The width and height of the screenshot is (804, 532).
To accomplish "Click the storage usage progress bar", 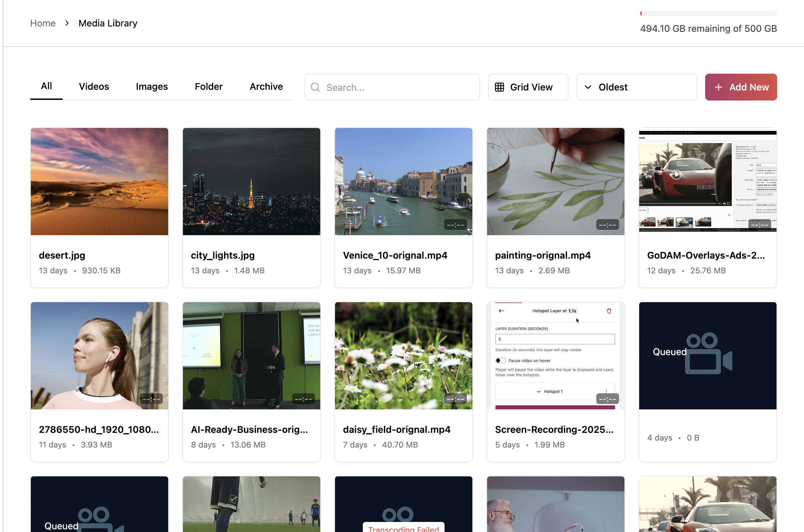I will (x=708, y=14).
